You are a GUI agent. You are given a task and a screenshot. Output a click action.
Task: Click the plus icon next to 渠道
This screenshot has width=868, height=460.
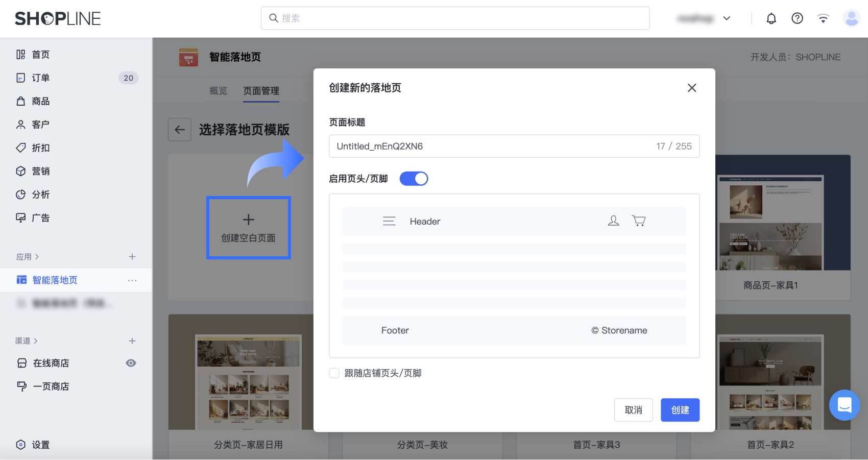pyautogui.click(x=132, y=341)
